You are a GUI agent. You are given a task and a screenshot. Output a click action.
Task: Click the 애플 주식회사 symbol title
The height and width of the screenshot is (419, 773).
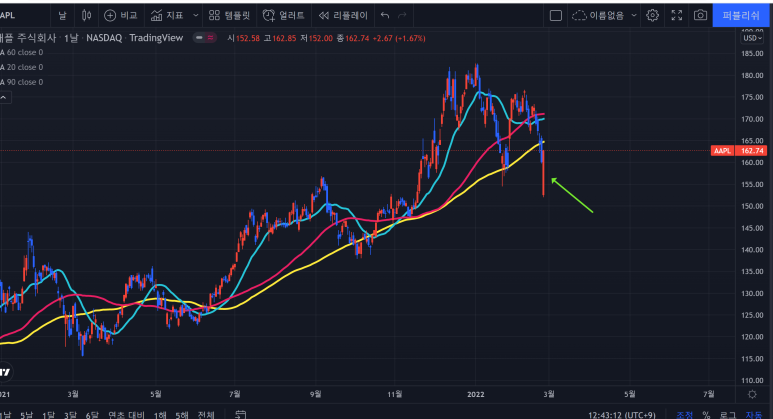(x=28, y=38)
